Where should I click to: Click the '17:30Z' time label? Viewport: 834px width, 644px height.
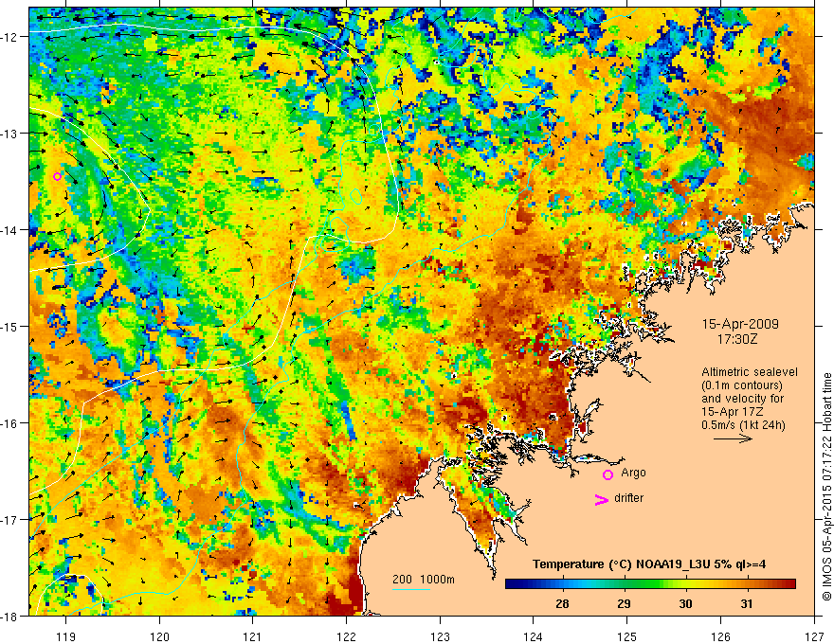pyautogui.click(x=736, y=339)
